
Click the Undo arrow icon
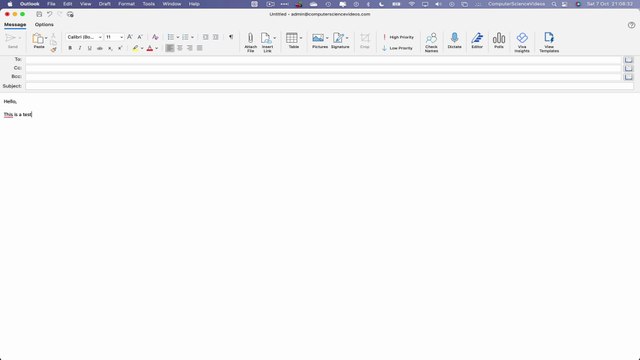pyautogui.click(x=49, y=14)
